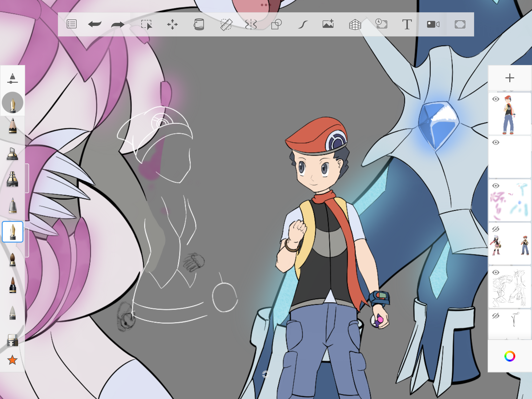Tap the upper brush-size bar beside the palette

27,178
